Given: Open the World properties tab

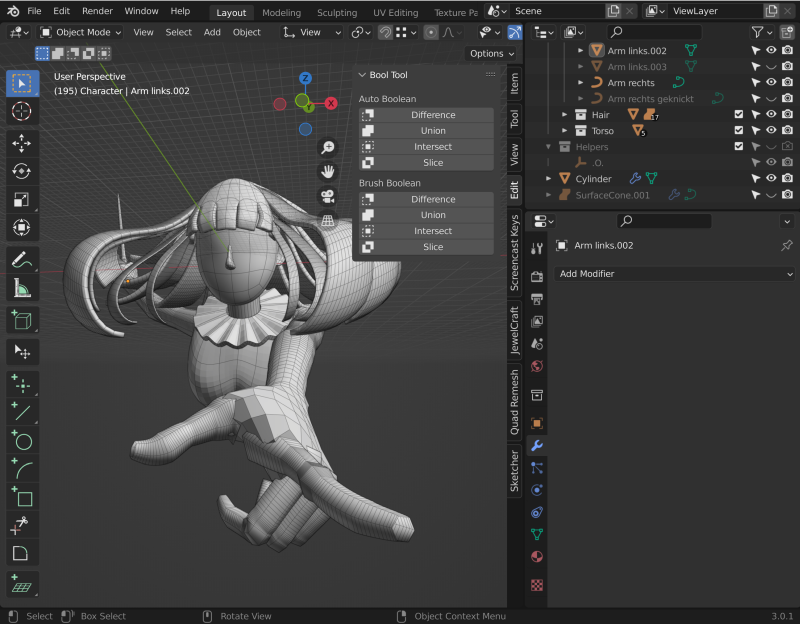Looking at the screenshot, I should [x=537, y=366].
